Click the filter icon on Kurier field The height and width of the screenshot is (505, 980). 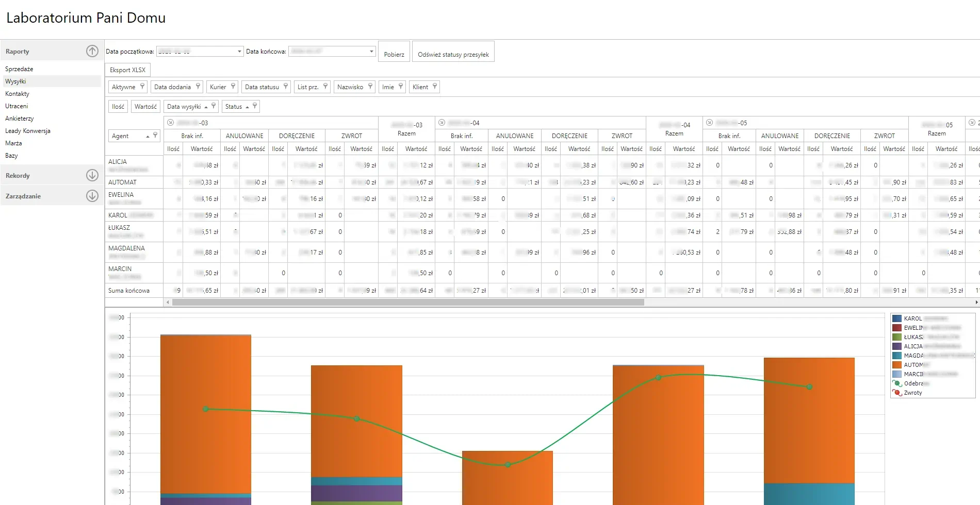[233, 87]
